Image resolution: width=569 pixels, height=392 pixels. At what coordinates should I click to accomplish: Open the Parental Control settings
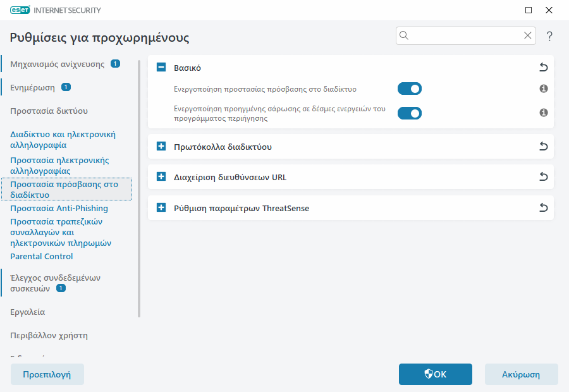(41, 256)
